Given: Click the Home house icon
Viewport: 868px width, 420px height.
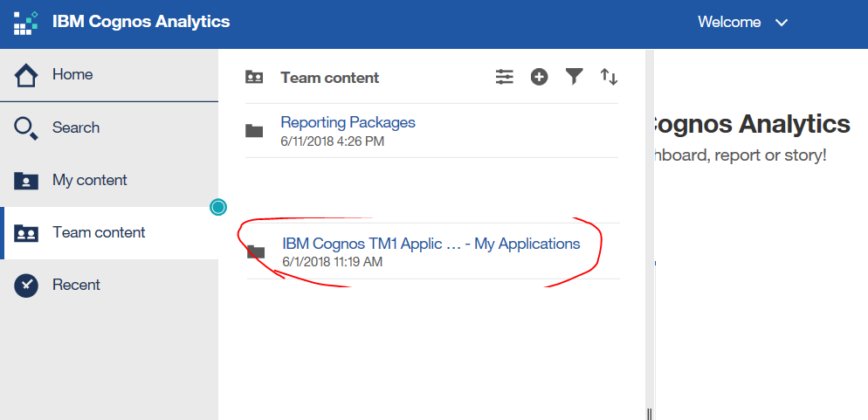Looking at the screenshot, I should pos(26,76).
